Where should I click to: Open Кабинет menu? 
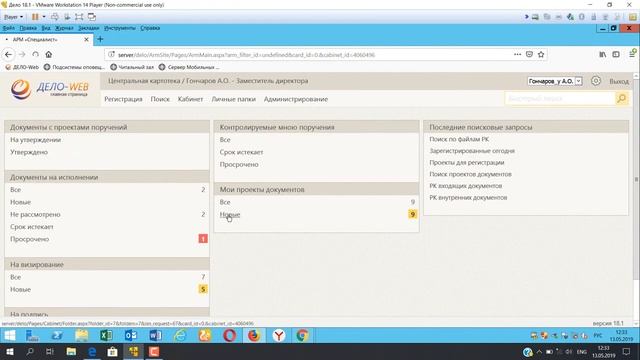(190, 99)
